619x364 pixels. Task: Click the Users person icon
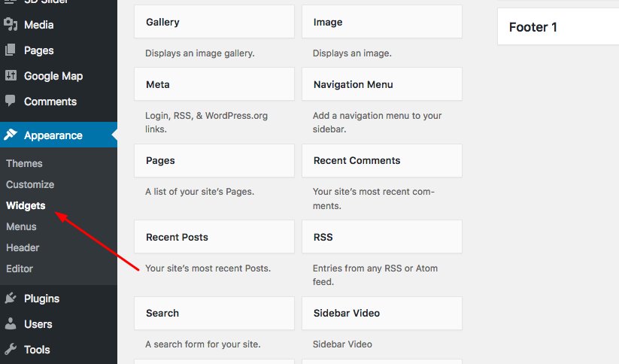tap(11, 323)
